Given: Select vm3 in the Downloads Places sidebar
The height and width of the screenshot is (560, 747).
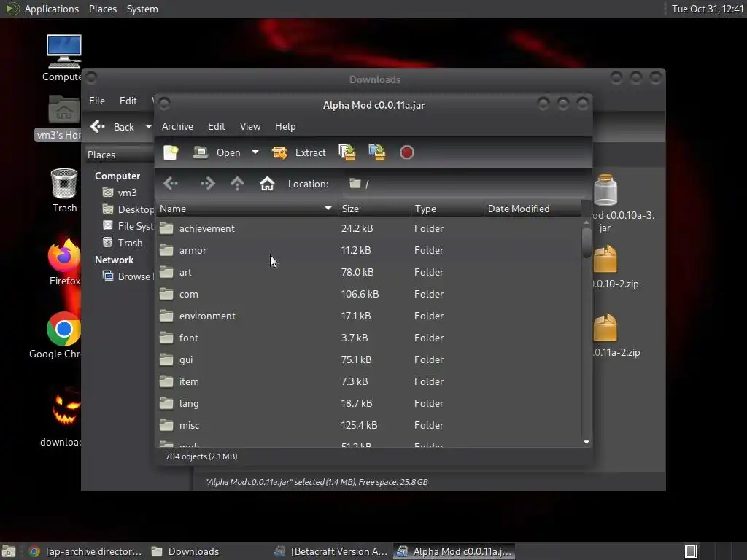Looking at the screenshot, I should [x=121, y=192].
